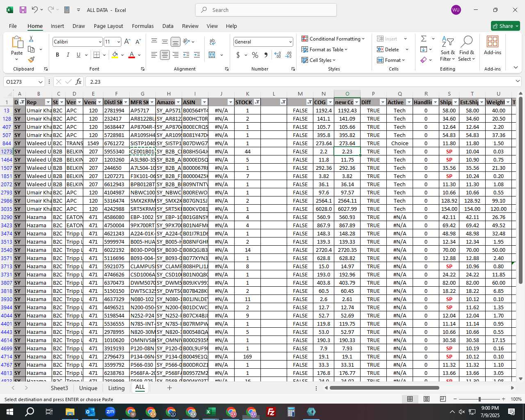525x420 pixels.
Task: Click the Delete cells button
Action: [388, 49]
